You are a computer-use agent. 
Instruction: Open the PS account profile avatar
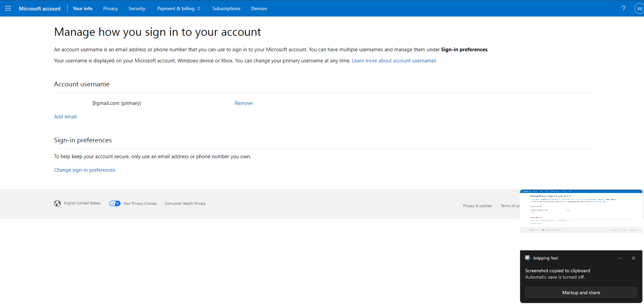[639, 9]
